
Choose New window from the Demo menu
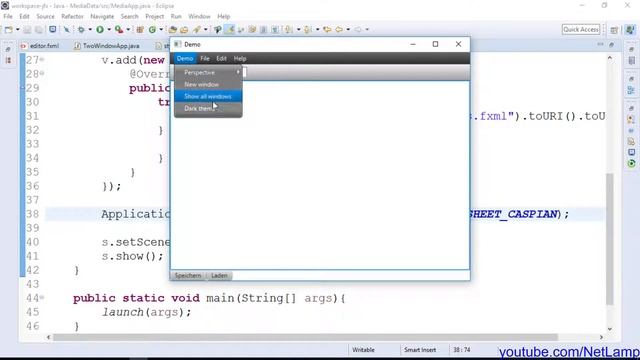[208, 84]
